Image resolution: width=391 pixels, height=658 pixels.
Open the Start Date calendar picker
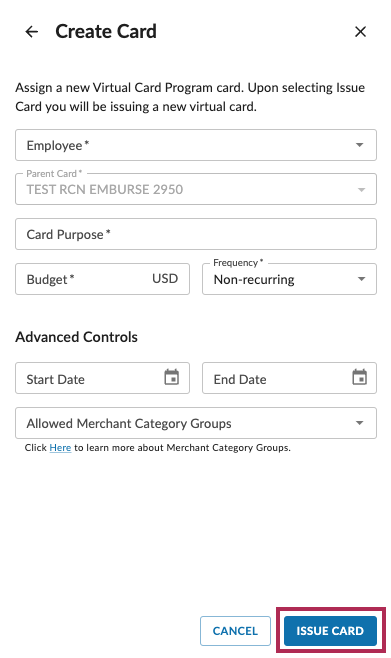coord(172,377)
